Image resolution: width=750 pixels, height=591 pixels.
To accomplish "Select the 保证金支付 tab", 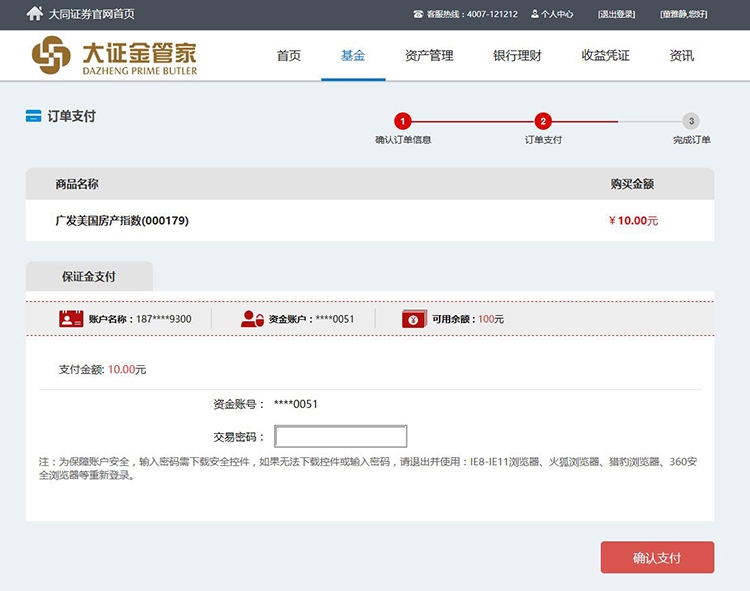I will [x=89, y=276].
